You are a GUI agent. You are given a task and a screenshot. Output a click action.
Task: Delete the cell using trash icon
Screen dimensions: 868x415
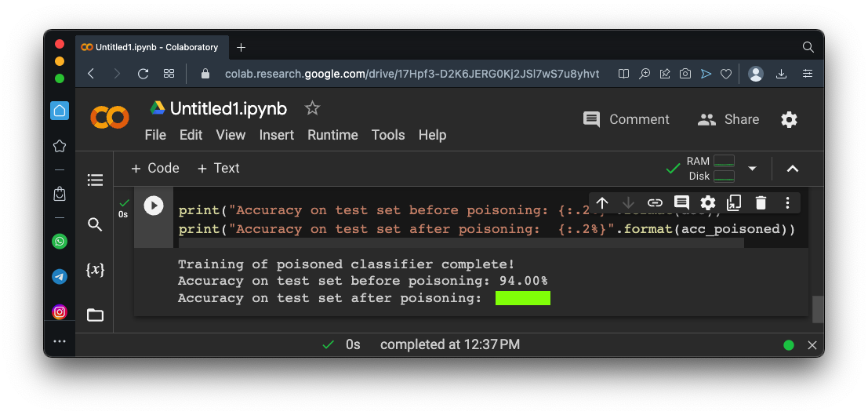[761, 203]
